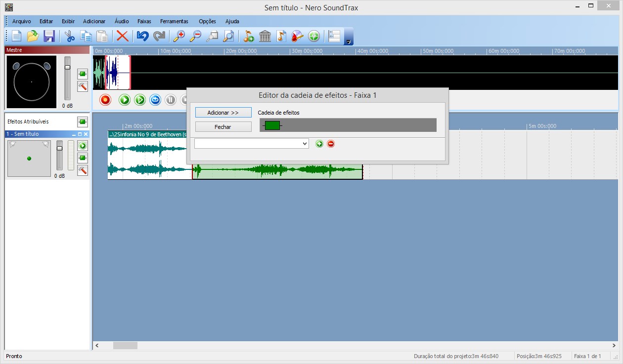Viewport: 623px width, 364px height.
Task: Click the green dot in track 1 panner
Action: coord(29,159)
